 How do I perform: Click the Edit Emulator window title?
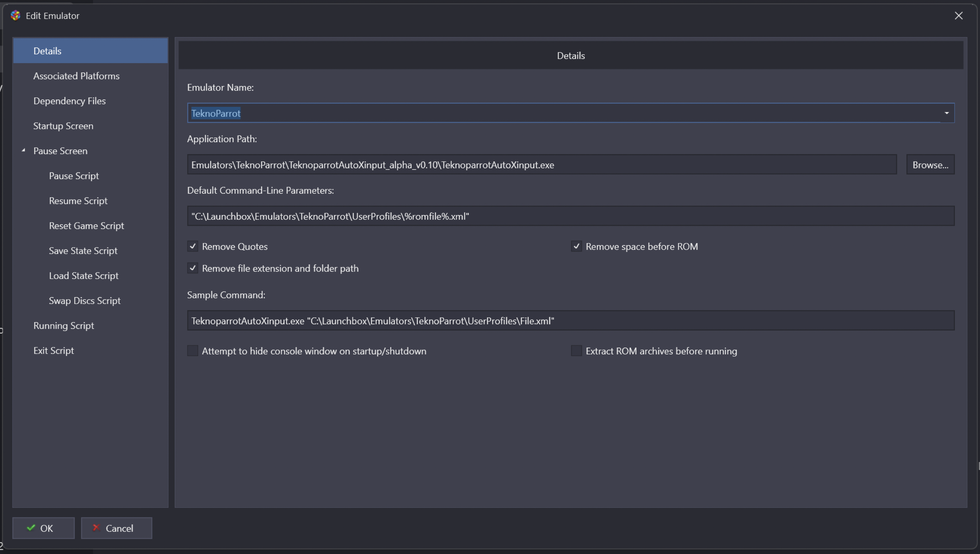point(52,16)
